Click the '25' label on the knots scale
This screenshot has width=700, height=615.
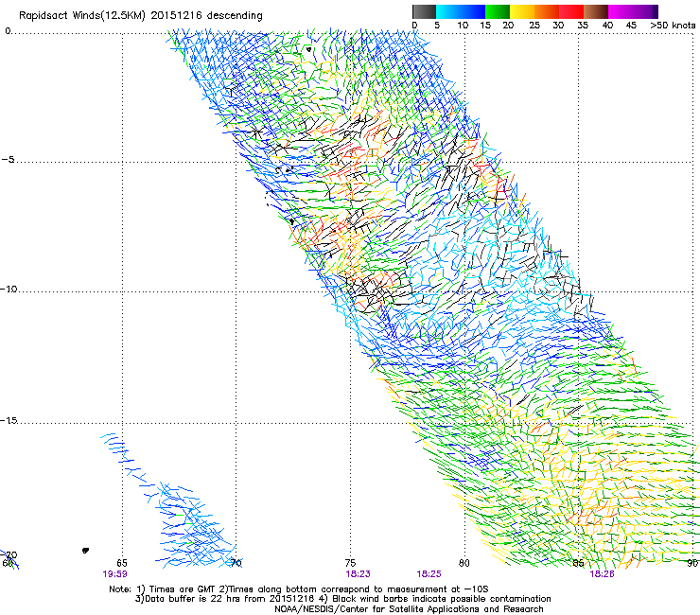pos(534,25)
